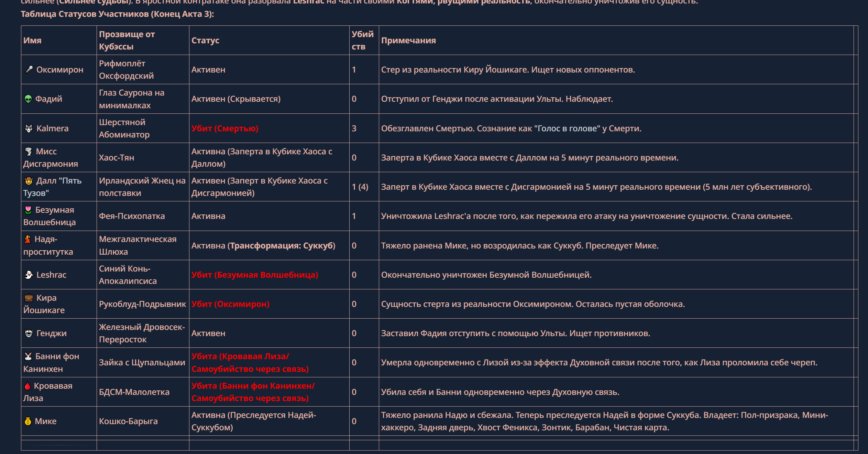Image resolution: width=868 pixels, height=454 pixels.
Task: Select the name 'Генджи'
Action: (x=52, y=333)
